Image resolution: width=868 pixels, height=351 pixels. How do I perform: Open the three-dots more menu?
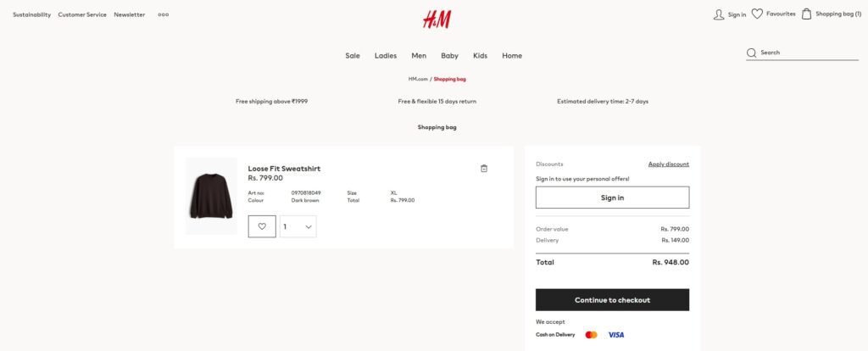[164, 14]
